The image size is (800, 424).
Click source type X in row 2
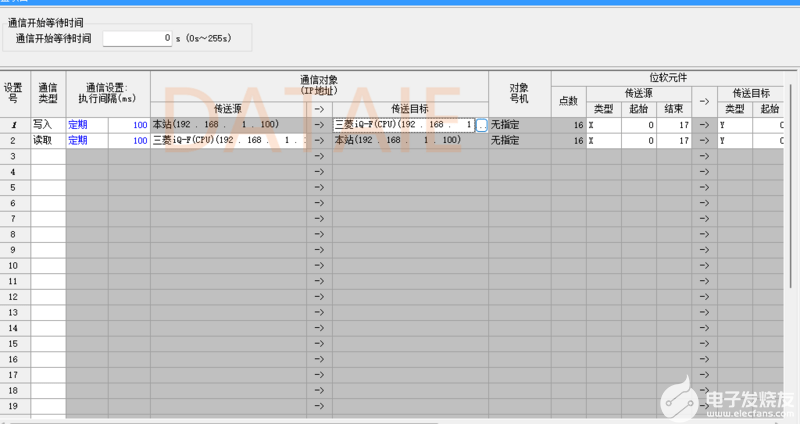(x=604, y=140)
